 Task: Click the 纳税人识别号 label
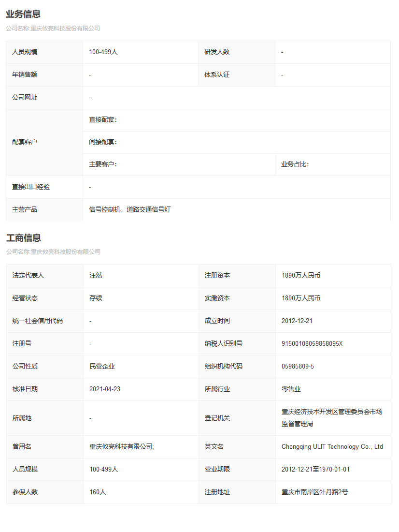[224, 344]
